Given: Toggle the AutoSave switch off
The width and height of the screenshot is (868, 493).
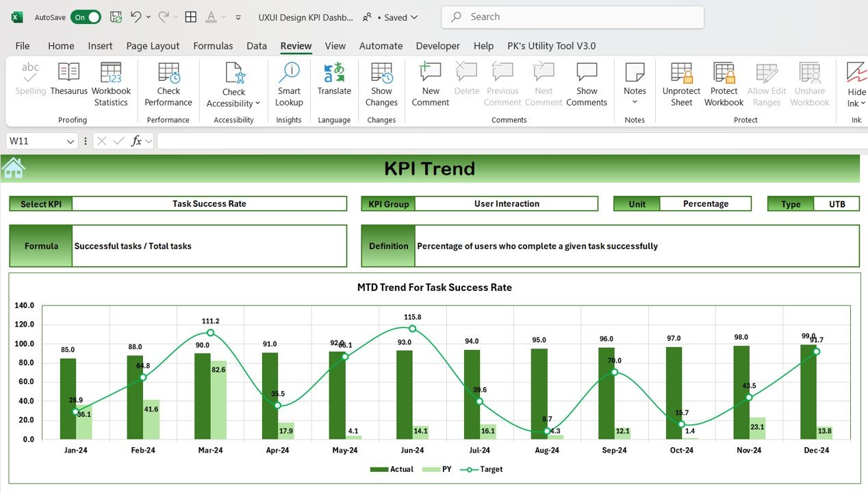Looking at the screenshot, I should (x=86, y=17).
